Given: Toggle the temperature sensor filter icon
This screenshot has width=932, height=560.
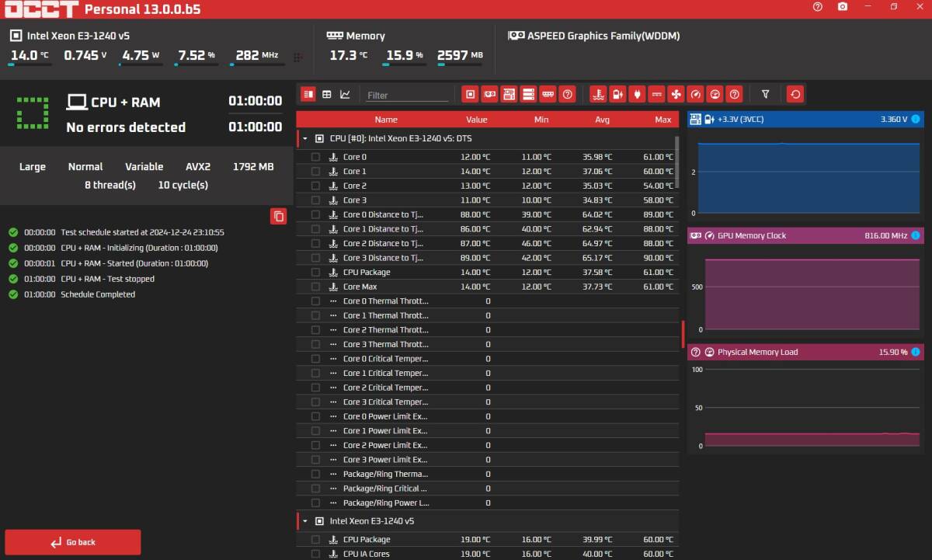Looking at the screenshot, I should pos(598,95).
